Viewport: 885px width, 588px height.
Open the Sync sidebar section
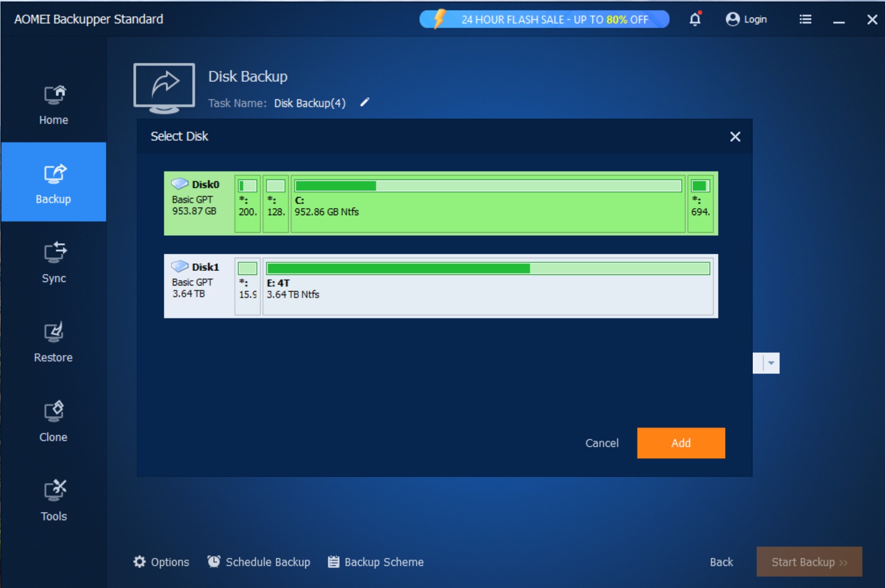click(53, 262)
